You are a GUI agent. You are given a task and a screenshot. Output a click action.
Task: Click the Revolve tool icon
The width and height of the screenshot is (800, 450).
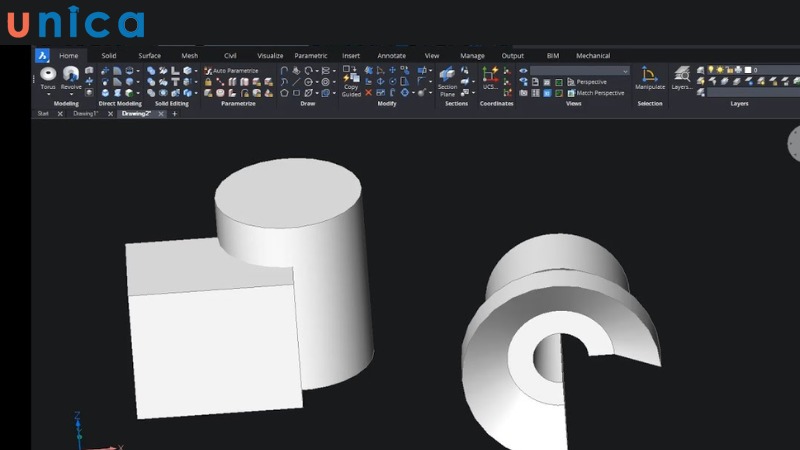[71, 75]
